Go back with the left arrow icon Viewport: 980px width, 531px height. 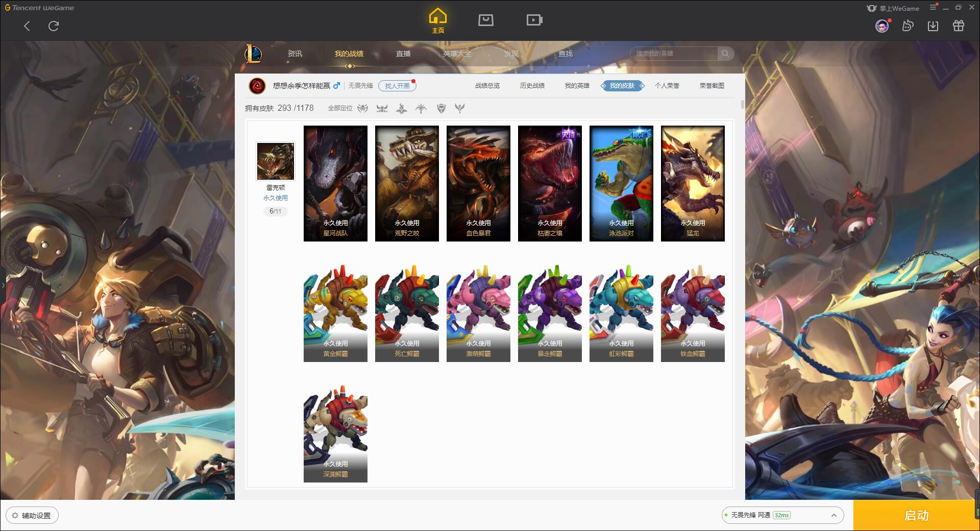pos(27,26)
